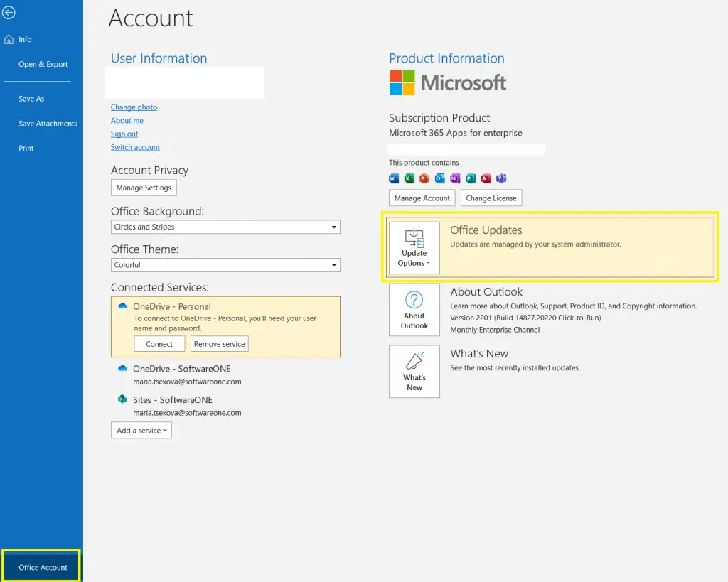This screenshot has width=728, height=582.
Task: Open the About Outlook button
Action: pyautogui.click(x=414, y=310)
